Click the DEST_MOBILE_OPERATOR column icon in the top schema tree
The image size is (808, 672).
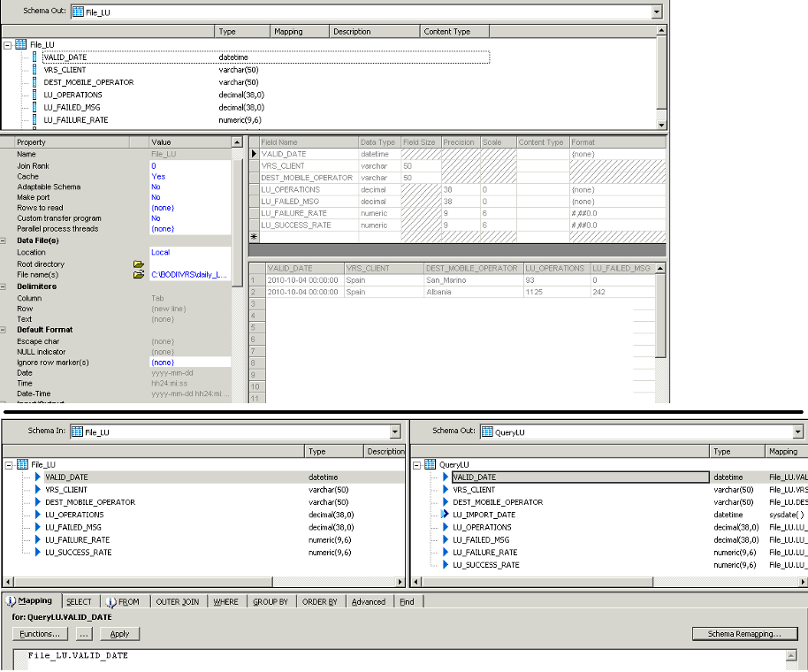click(x=34, y=82)
